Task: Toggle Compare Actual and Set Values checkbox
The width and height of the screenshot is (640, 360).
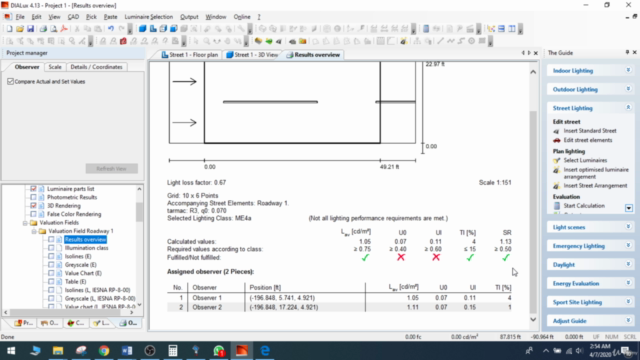Action: click(11, 82)
